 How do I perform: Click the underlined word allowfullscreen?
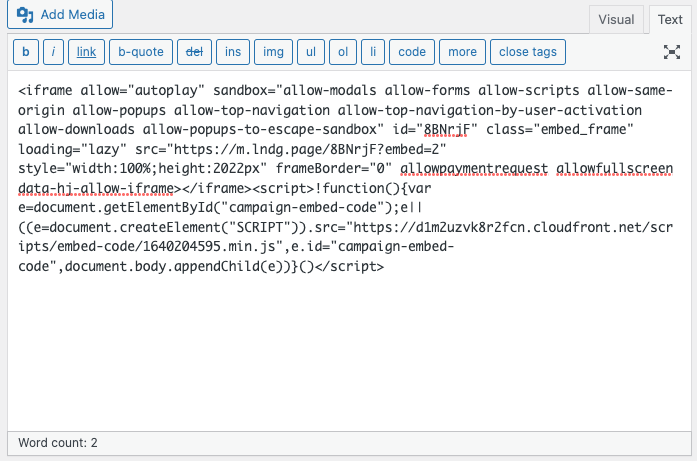point(615,169)
